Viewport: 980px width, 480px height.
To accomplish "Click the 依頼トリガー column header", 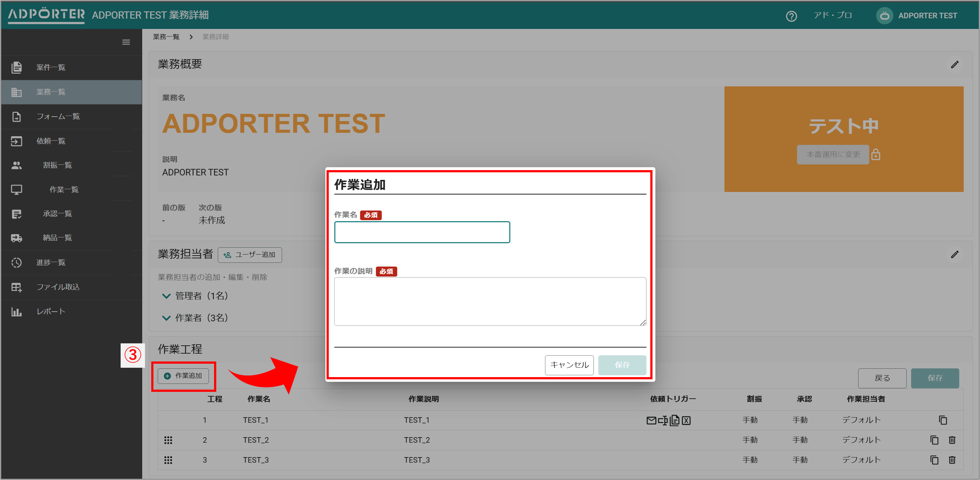I will (672, 399).
